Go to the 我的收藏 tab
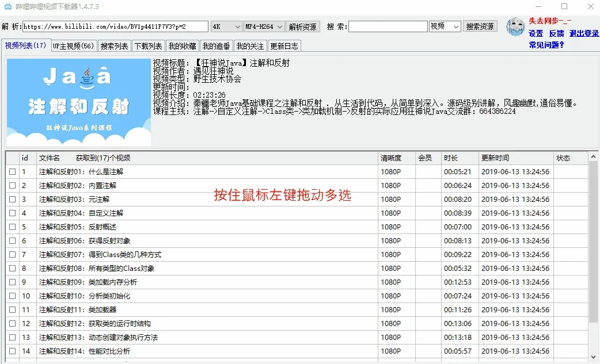The width and height of the screenshot is (600, 364). (183, 46)
